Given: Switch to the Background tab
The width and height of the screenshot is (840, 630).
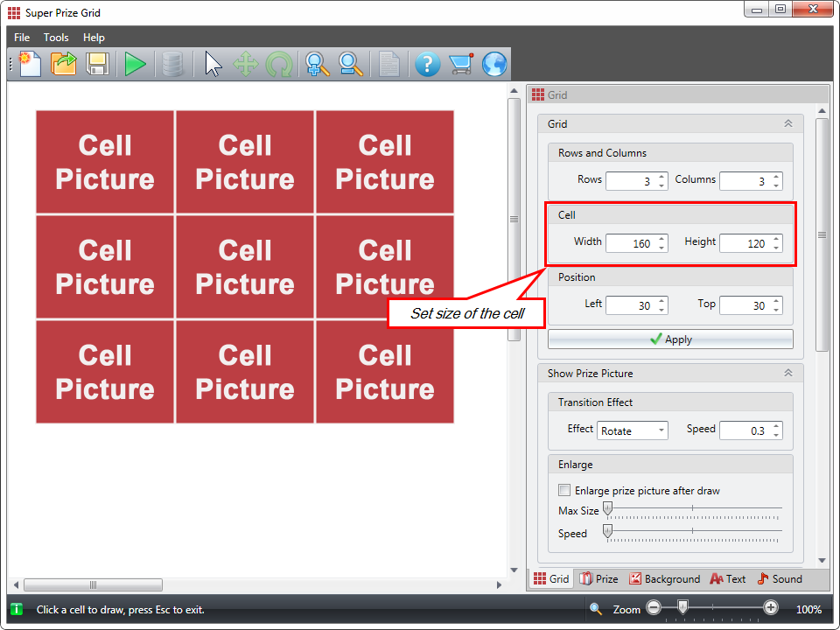Looking at the screenshot, I should [664, 579].
